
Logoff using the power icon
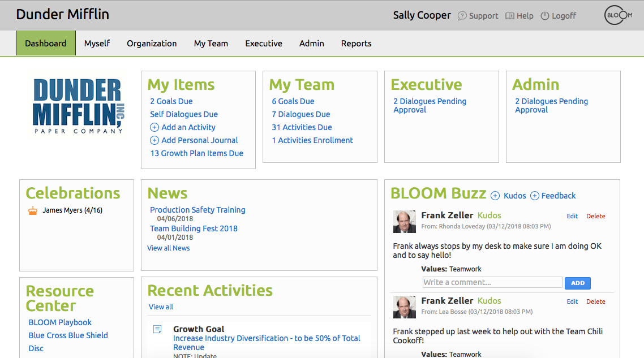point(544,16)
